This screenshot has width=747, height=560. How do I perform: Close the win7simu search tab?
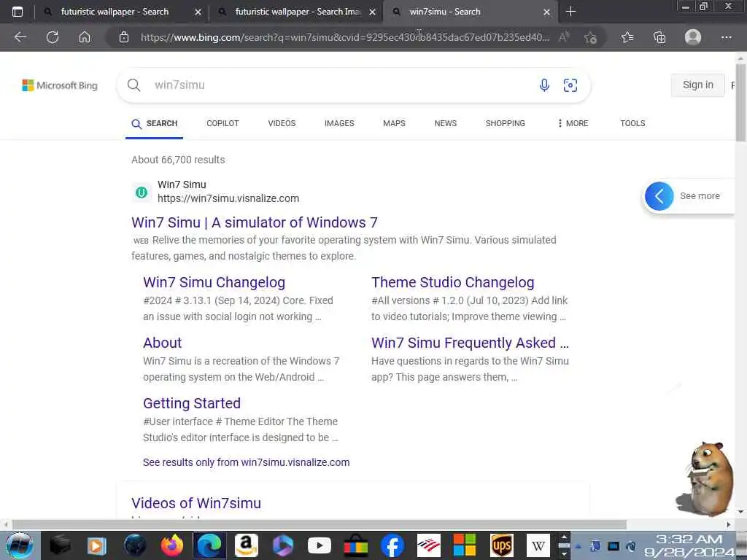click(547, 12)
